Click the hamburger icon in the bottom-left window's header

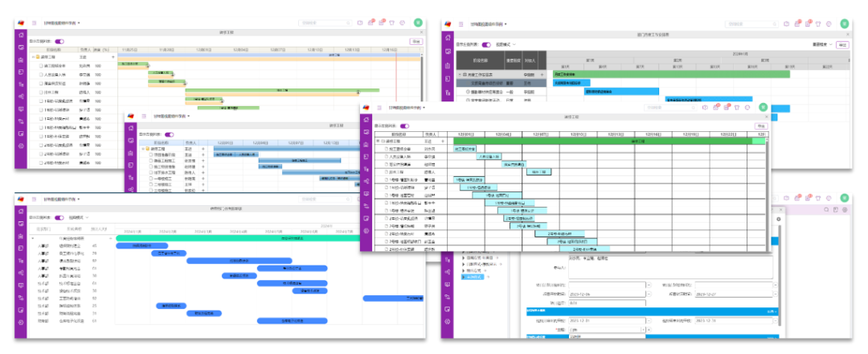[34, 200]
